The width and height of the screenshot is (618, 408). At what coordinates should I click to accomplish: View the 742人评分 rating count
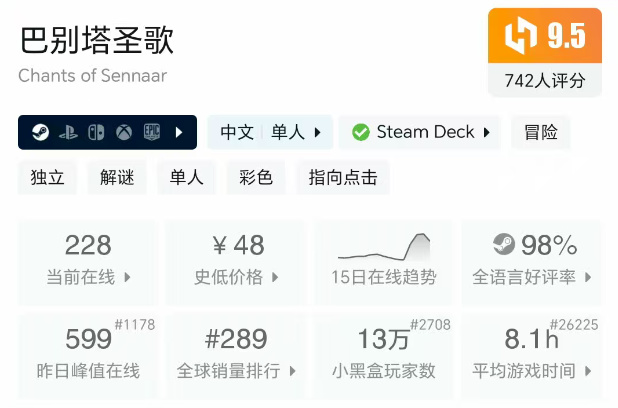545,81
